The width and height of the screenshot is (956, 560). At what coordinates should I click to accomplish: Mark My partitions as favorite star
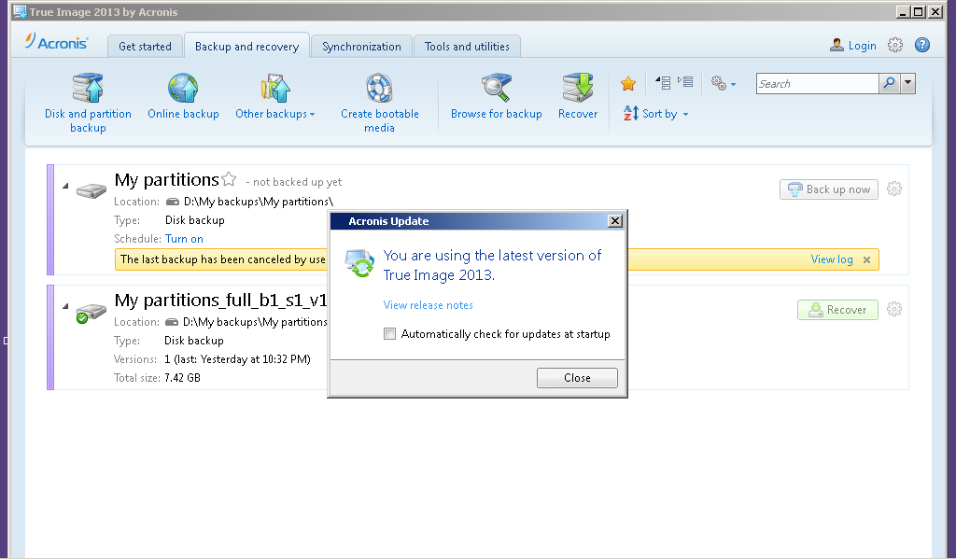(230, 178)
